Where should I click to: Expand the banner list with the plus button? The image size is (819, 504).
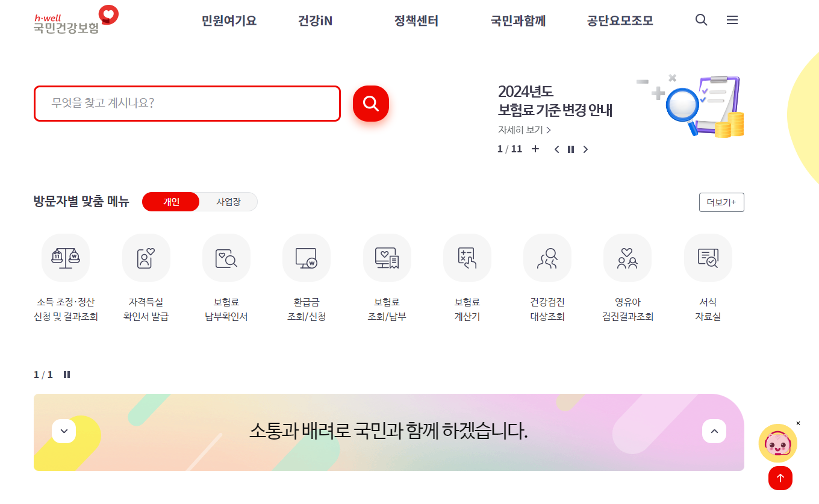535,149
